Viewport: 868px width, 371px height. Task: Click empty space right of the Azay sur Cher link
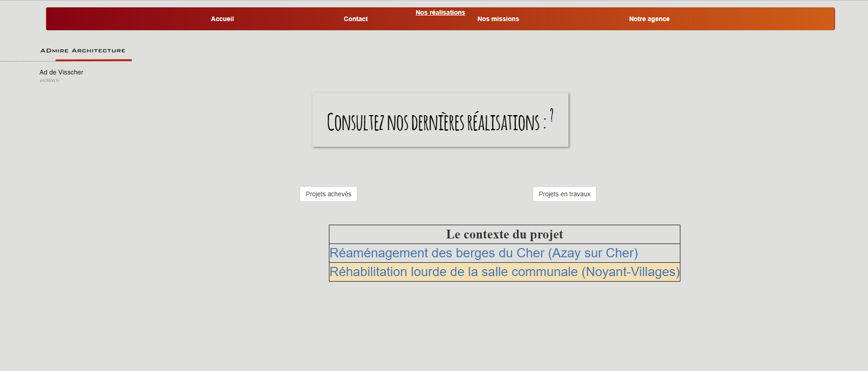click(658, 253)
